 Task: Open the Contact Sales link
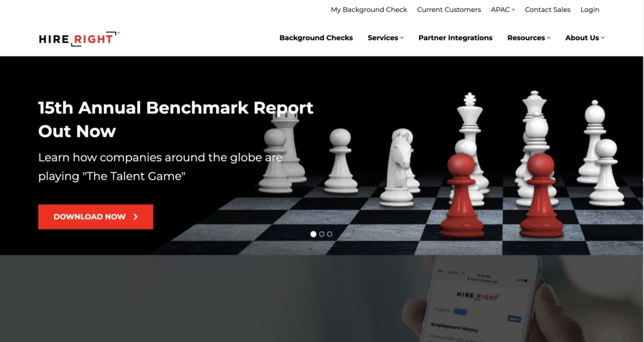pos(548,9)
